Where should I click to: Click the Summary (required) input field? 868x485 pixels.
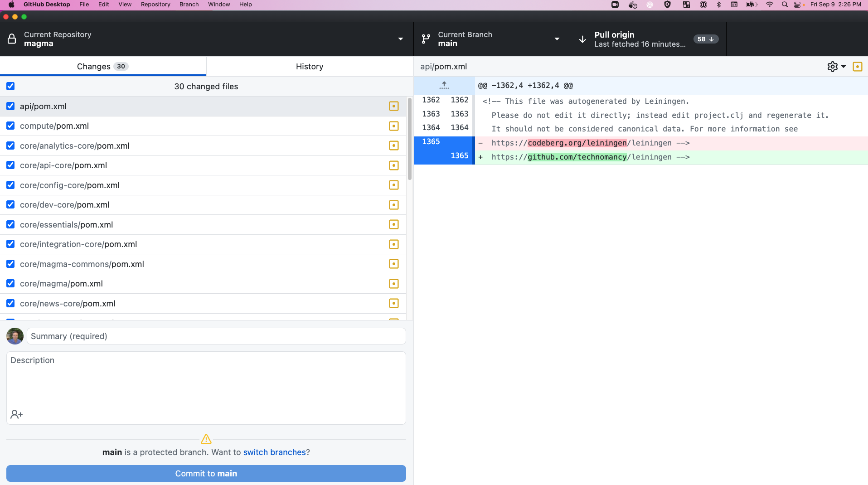216,336
